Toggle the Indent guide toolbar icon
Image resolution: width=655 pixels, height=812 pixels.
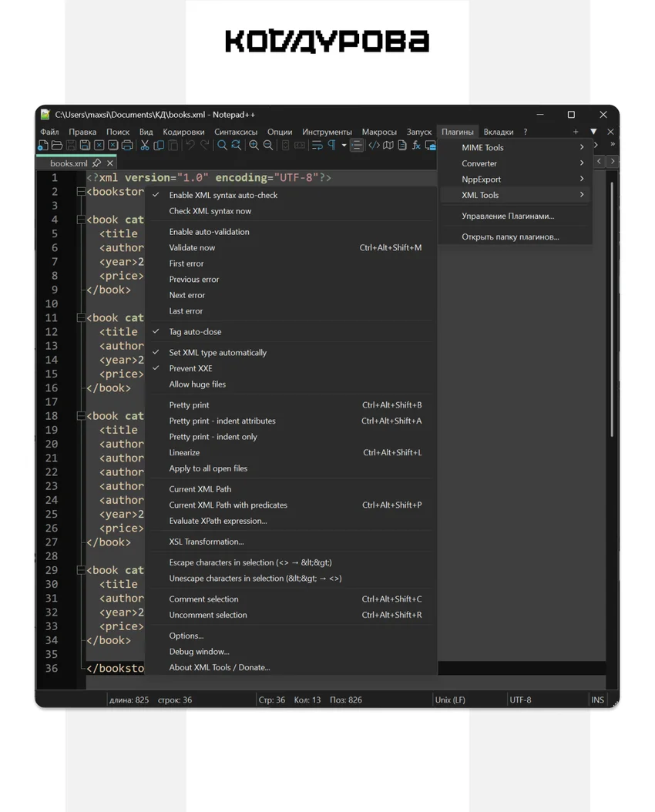coord(356,146)
